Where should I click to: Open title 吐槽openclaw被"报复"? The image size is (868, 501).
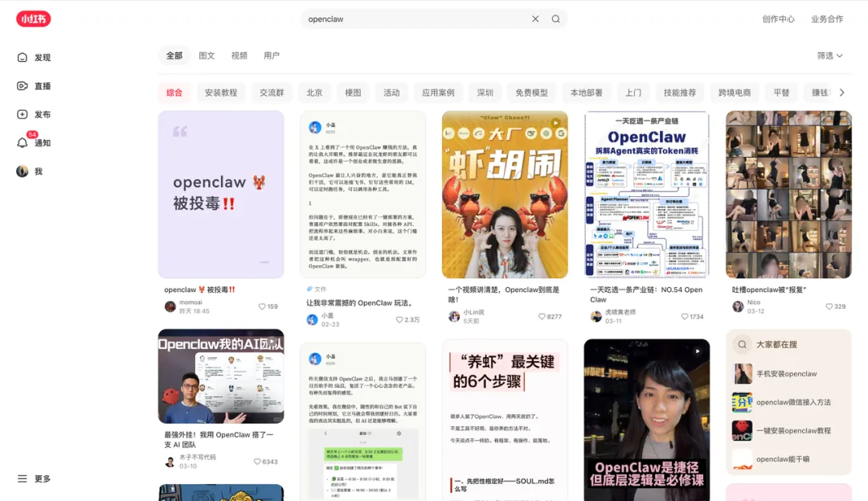point(769,290)
